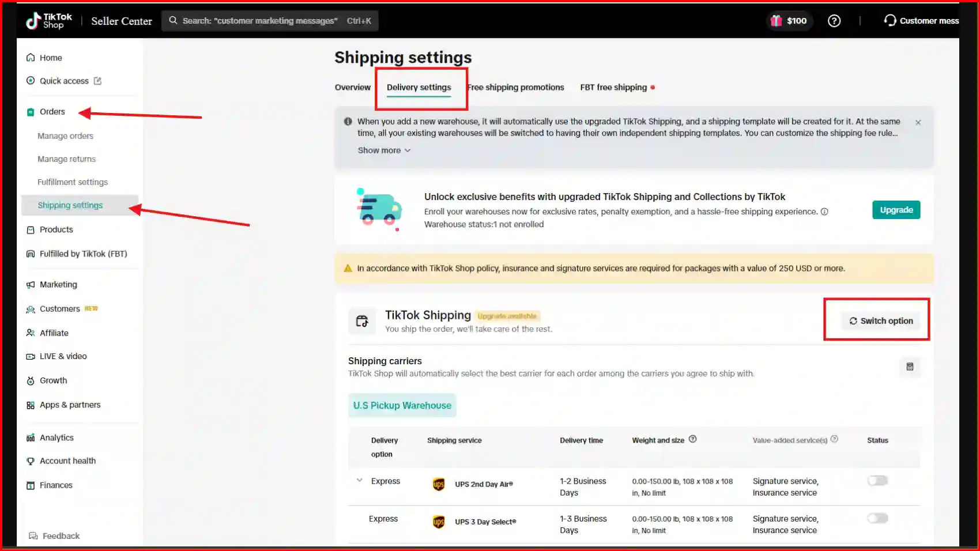Open the help question mark icon

tap(834, 21)
